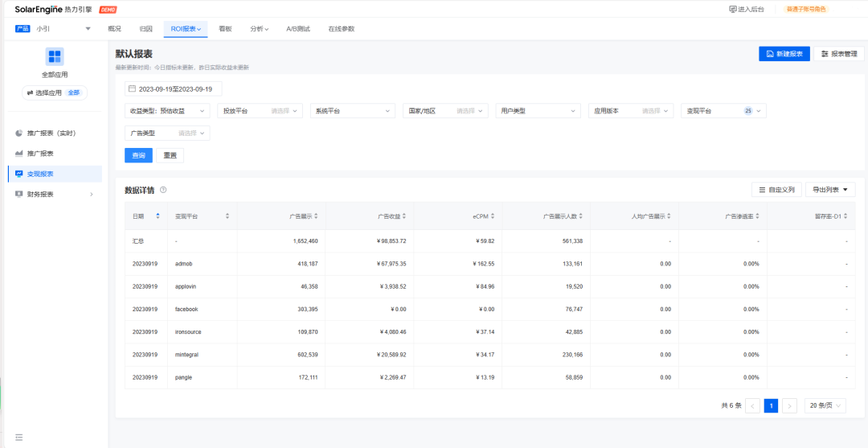868x448 pixels.
Task: Open the 投放平台 dropdown
Action: coord(260,111)
